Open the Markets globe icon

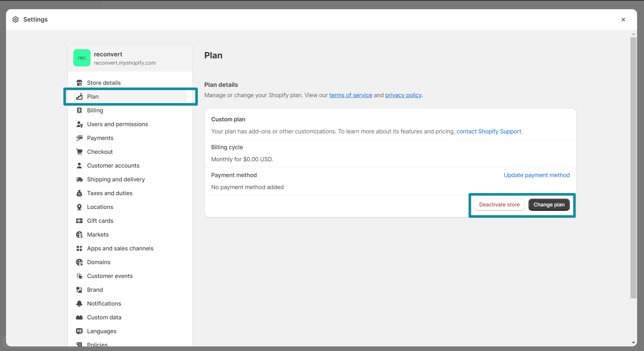coord(79,234)
